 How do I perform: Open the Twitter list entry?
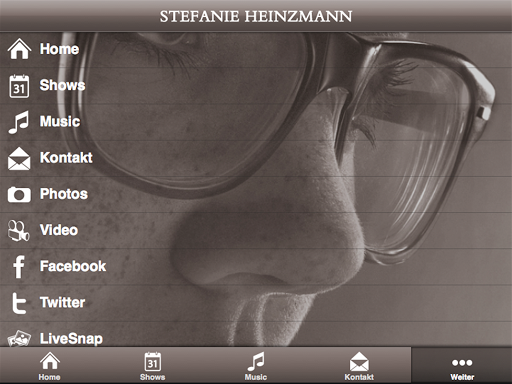256,303
